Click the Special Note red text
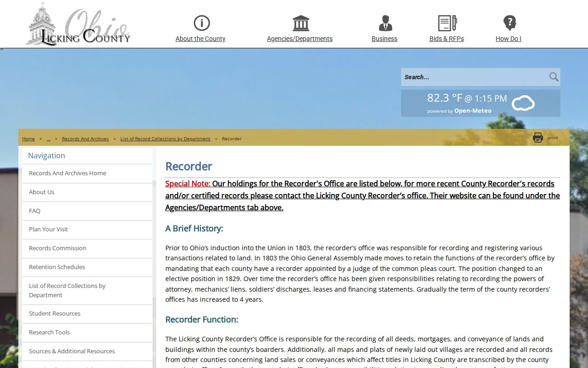This screenshot has width=588, height=368. pos(188,184)
